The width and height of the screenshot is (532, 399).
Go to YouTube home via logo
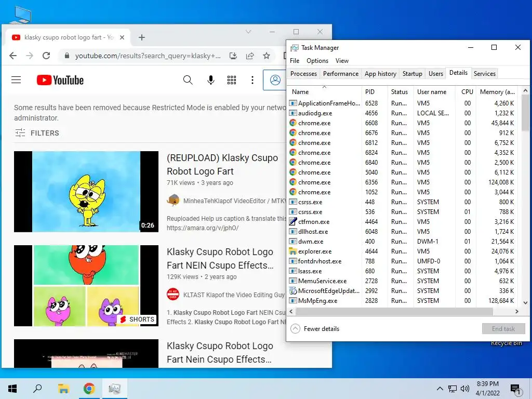[x=60, y=80]
